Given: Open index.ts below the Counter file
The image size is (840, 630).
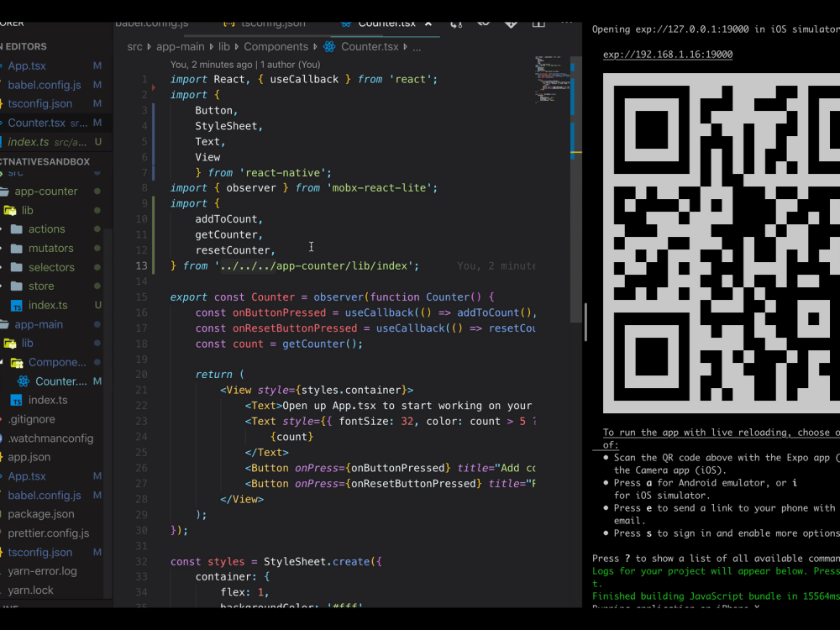Looking at the screenshot, I should [48, 400].
